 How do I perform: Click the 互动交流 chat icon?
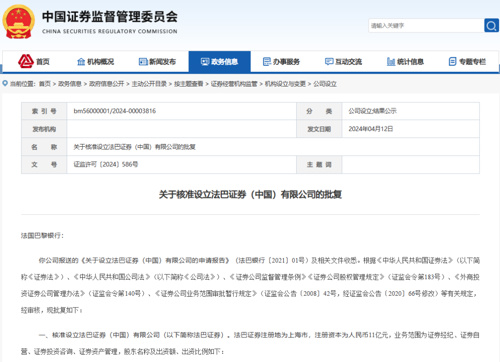(329, 62)
